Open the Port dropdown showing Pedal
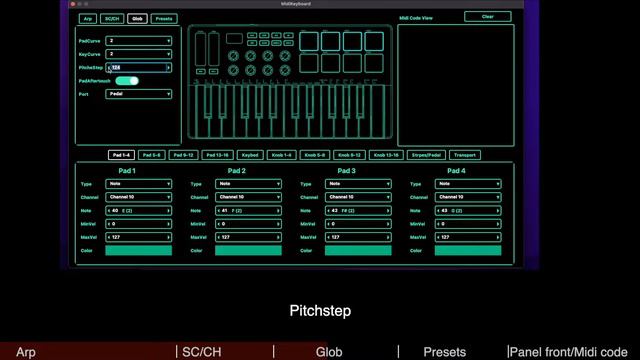The image size is (640, 360). tap(138, 94)
